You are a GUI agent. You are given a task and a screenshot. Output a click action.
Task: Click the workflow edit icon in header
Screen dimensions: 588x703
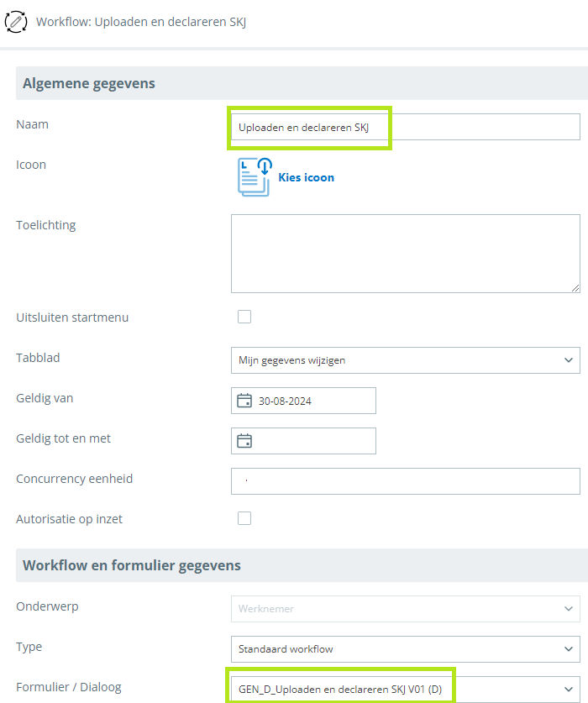tap(16, 21)
